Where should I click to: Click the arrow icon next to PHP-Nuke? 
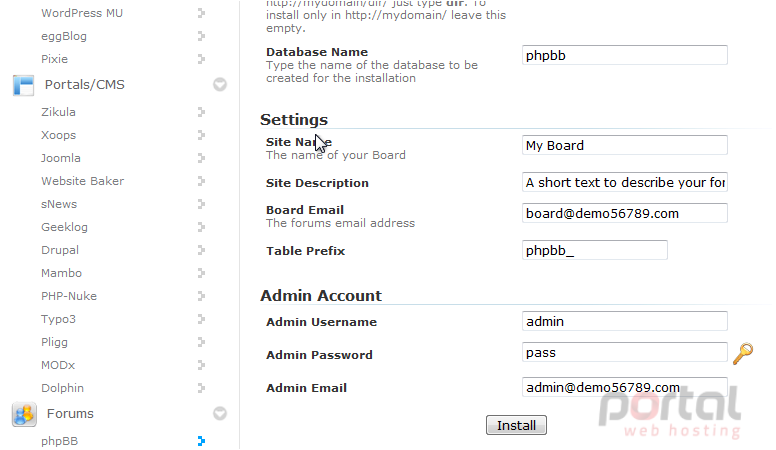[x=201, y=296]
